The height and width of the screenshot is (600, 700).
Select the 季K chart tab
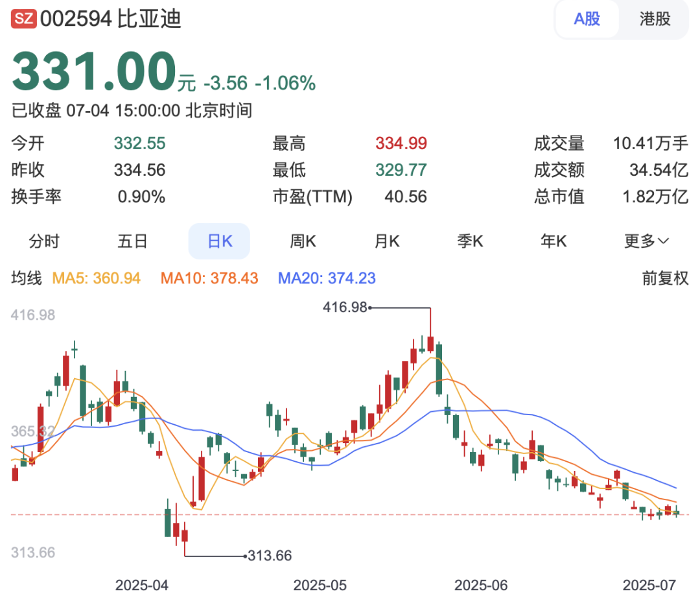(470, 241)
